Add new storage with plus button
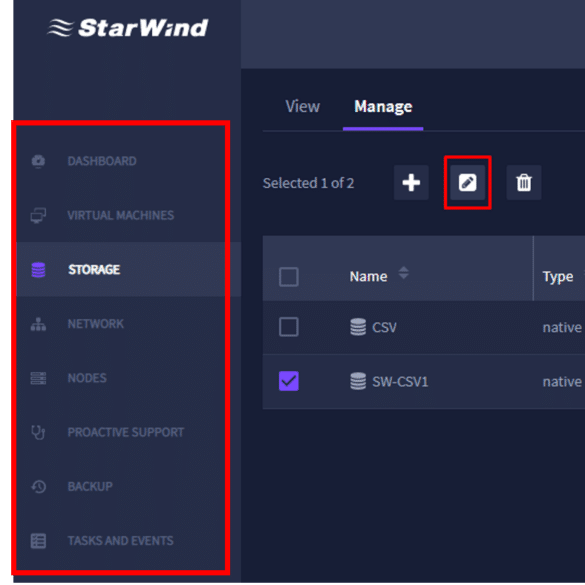Viewport: 585px width, 585px height. pos(411,182)
